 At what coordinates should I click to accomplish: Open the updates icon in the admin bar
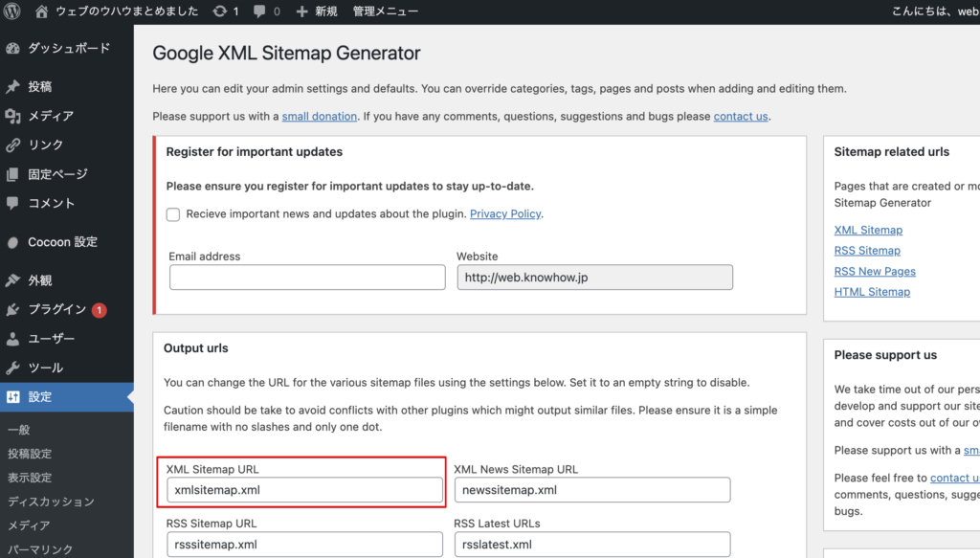tap(219, 11)
